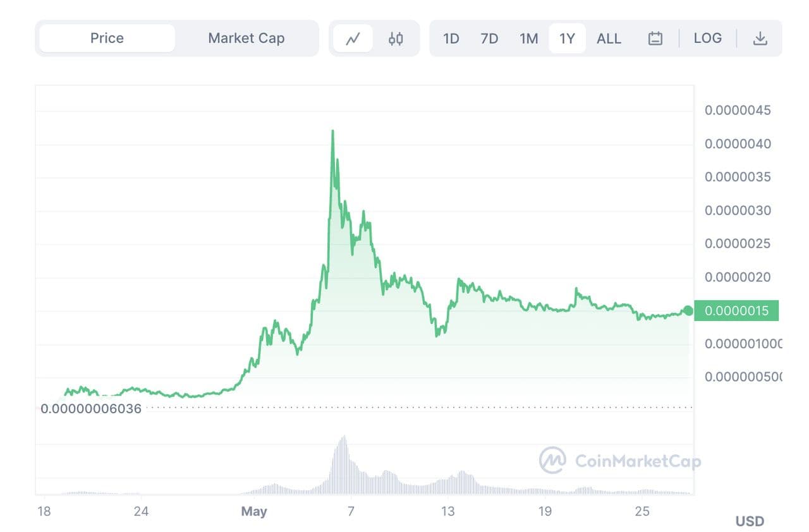Click the green 0.0000015 price label

(x=736, y=311)
